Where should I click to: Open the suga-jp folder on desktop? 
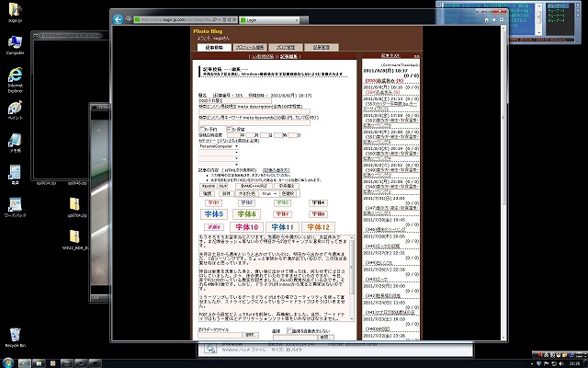click(x=15, y=12)
